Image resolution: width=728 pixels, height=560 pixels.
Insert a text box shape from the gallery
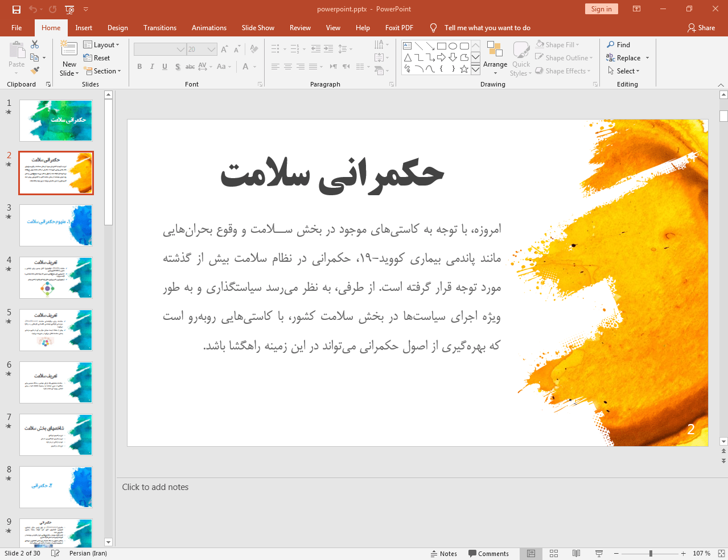tap(408, 46)
